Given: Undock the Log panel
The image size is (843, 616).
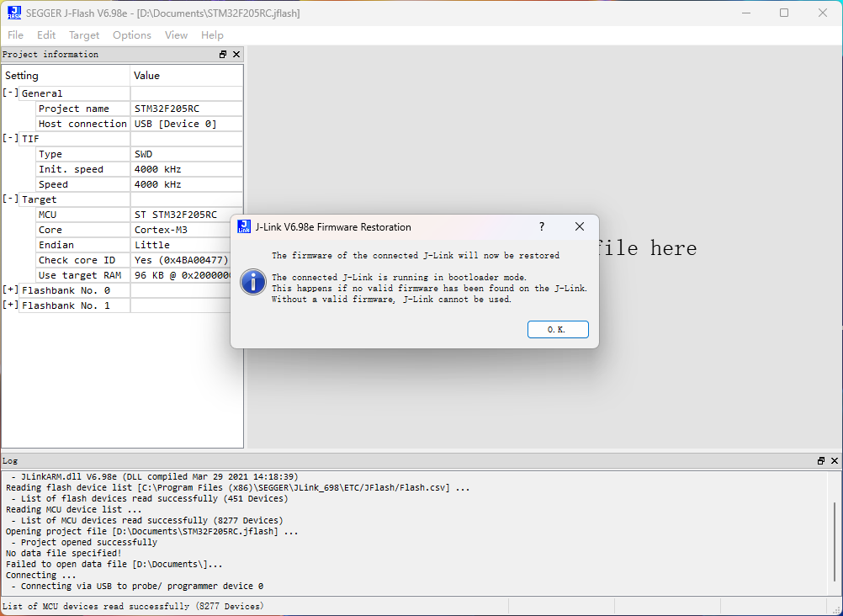Looking at the screenshot, I should click(x=821, y=460).
